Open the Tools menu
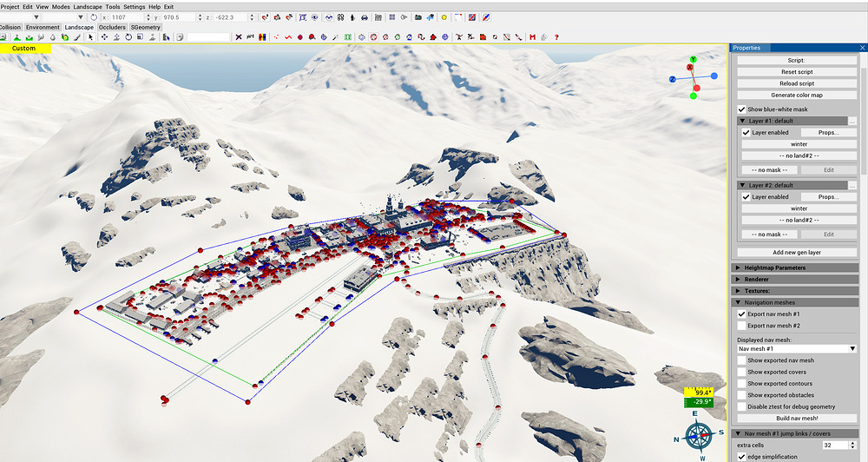868x462 pixels. coord(112,7)
